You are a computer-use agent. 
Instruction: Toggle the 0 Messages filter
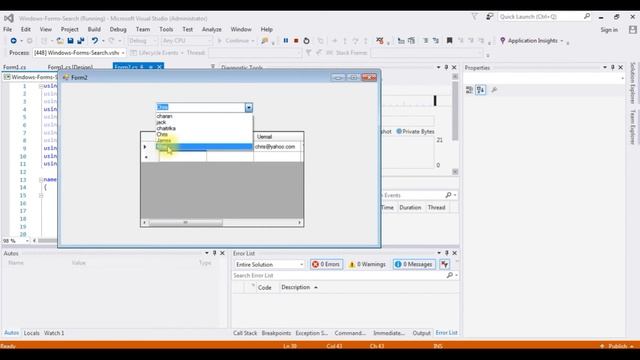click(x=413, y=264)
